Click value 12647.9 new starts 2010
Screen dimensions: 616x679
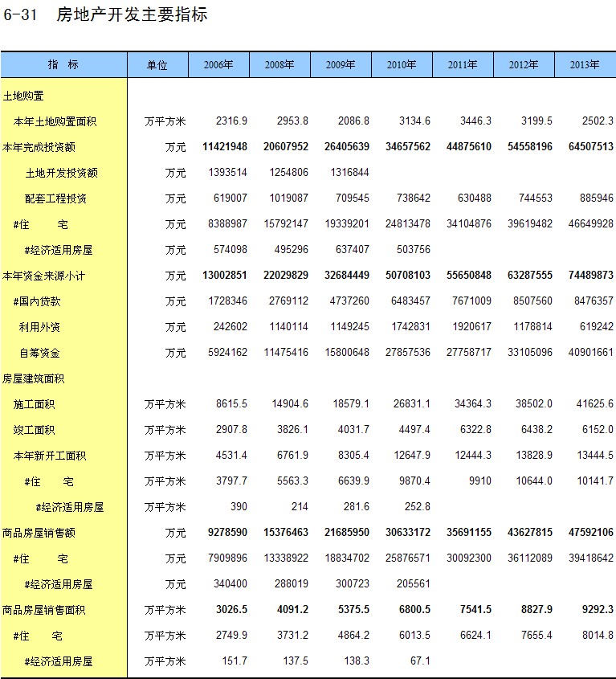click(x=412, y=456)
